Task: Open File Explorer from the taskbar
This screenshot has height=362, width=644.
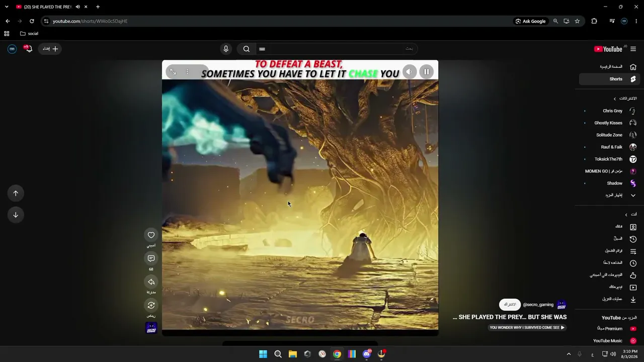Action: pyautogui.click(x=293, y=354)
